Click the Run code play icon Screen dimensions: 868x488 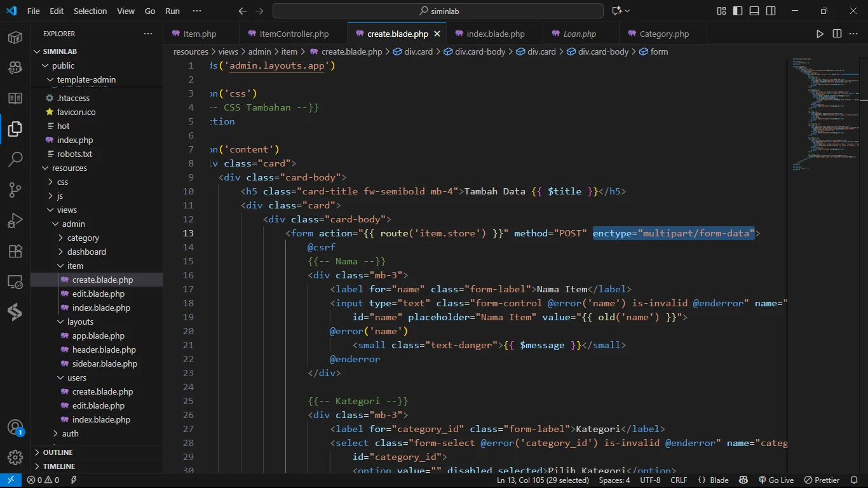[x=820, y=34]
